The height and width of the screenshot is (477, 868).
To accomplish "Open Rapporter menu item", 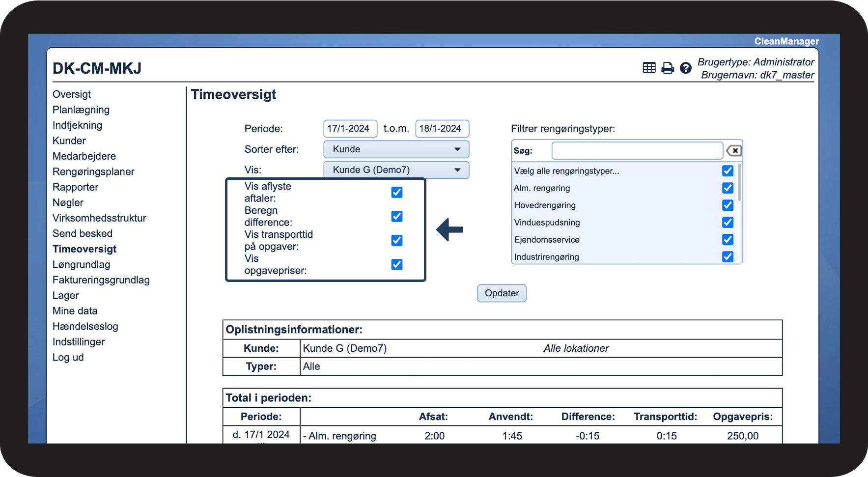I will point(75,187).
